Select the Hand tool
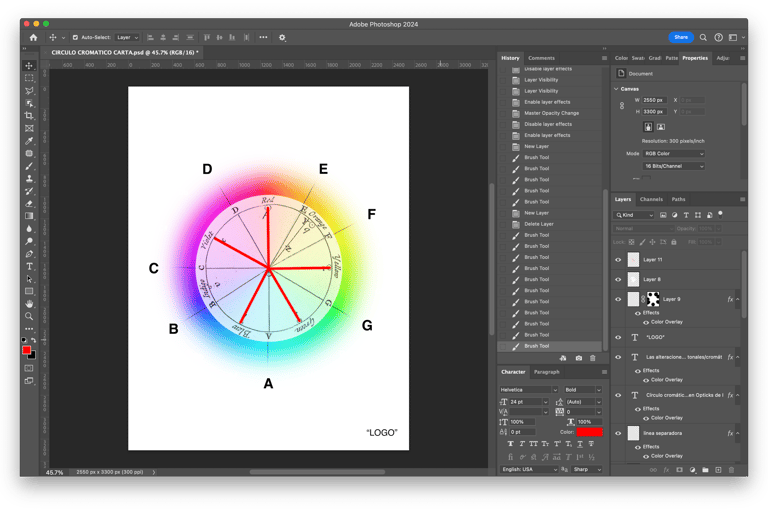The width and height of the screenshot is (768, 512). [x=29, y=304]
